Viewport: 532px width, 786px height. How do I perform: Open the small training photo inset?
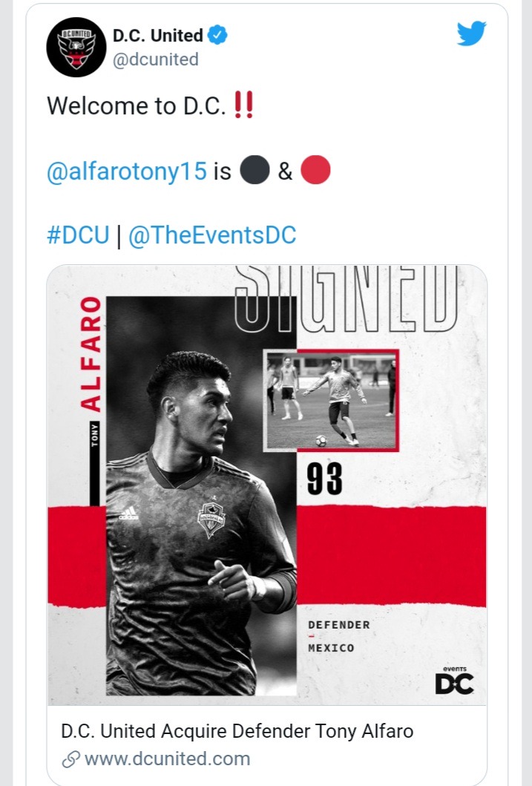[x=331, y=400]
